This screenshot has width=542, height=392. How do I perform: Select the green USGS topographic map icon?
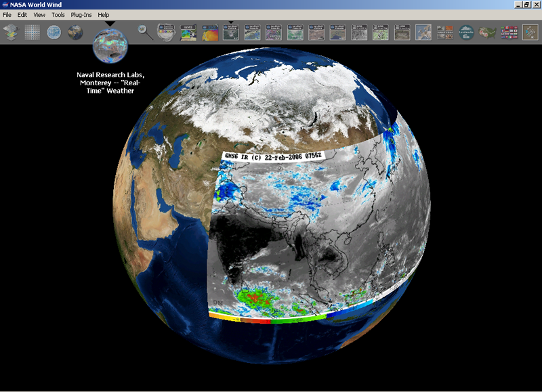pos(381,32)
